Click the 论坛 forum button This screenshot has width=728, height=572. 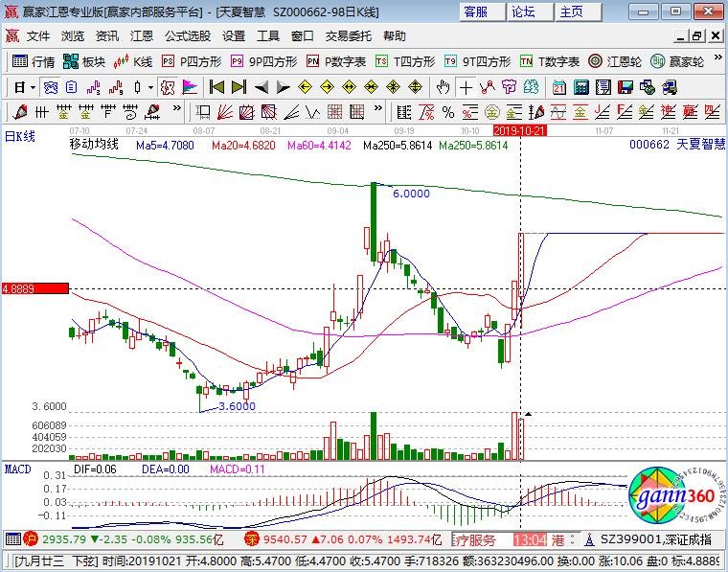(531, 11)
